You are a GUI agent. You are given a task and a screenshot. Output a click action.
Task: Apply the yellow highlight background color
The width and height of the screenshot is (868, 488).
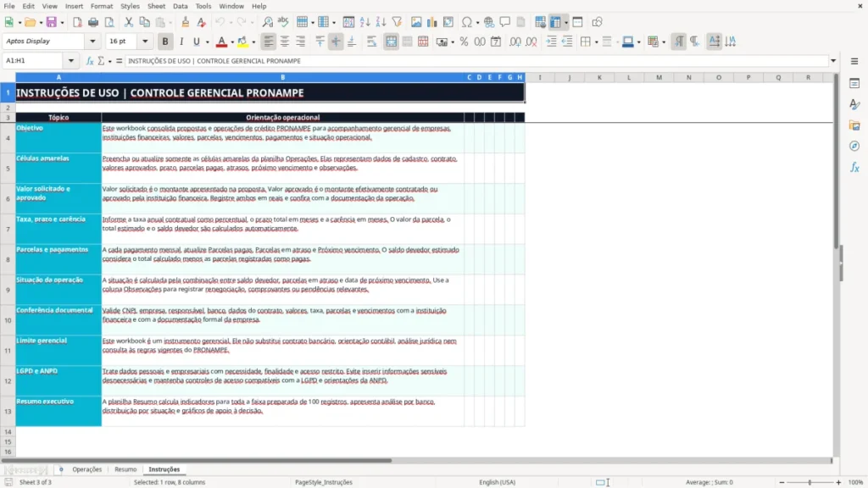click(x=242, y=42)
